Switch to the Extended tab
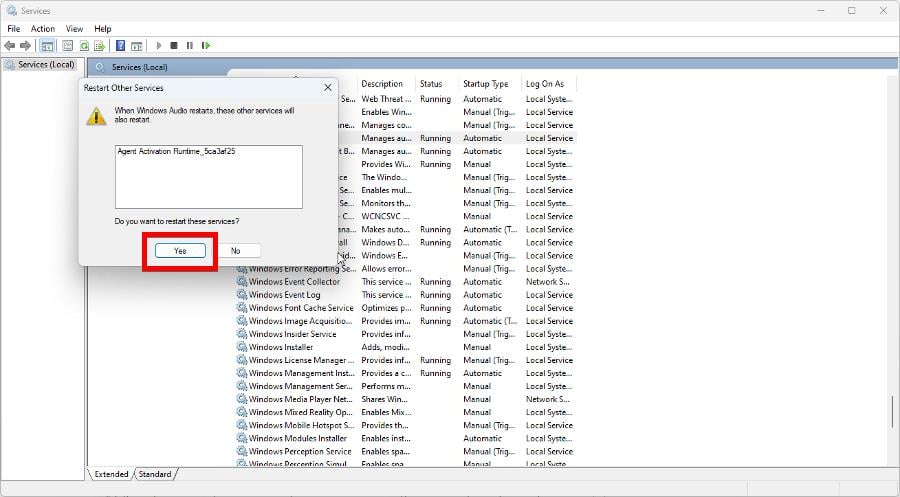Viewport: 900px width, 497px height. point(111,474)
